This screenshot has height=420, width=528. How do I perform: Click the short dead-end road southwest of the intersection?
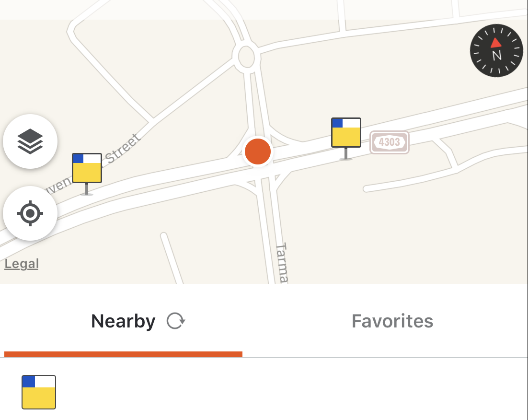point(172,258)
